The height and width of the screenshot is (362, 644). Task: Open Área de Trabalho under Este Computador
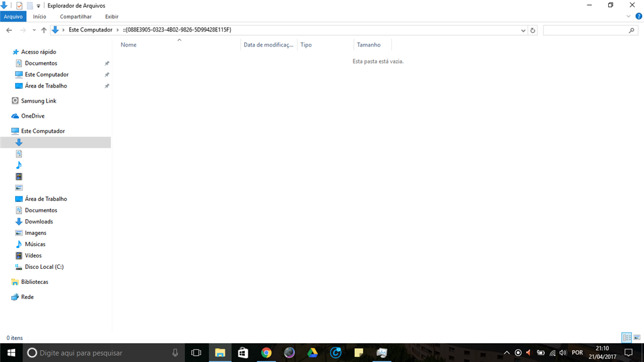click(x=45, y=199)
